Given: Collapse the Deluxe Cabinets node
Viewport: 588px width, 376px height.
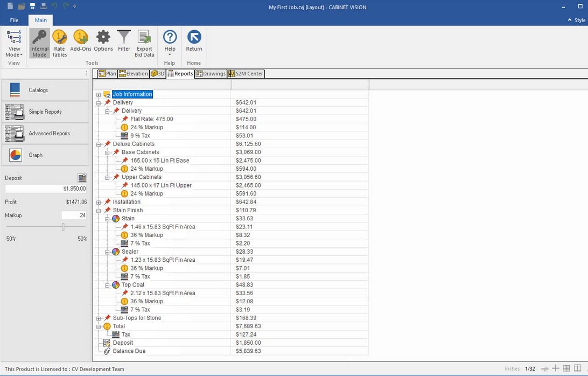Looking at the screenshot, I should pos(99,144).
